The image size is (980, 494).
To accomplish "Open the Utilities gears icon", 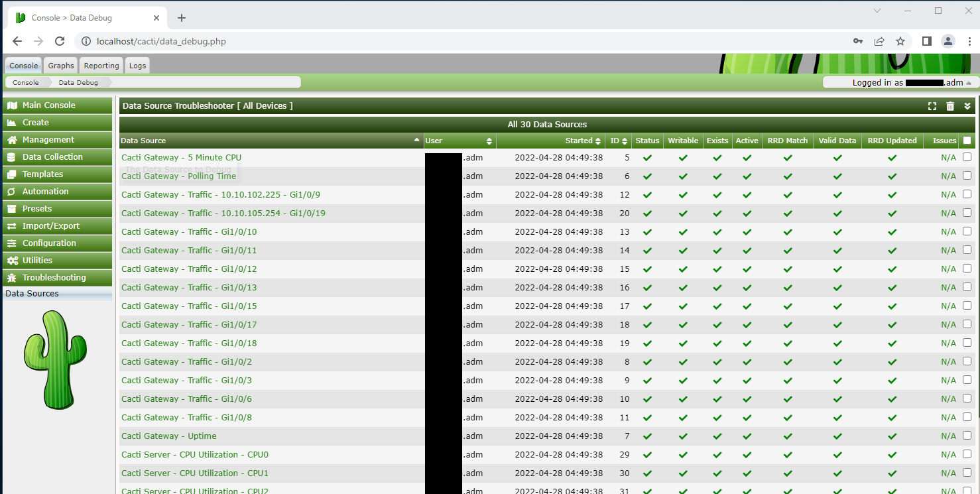I will [12, 261].
